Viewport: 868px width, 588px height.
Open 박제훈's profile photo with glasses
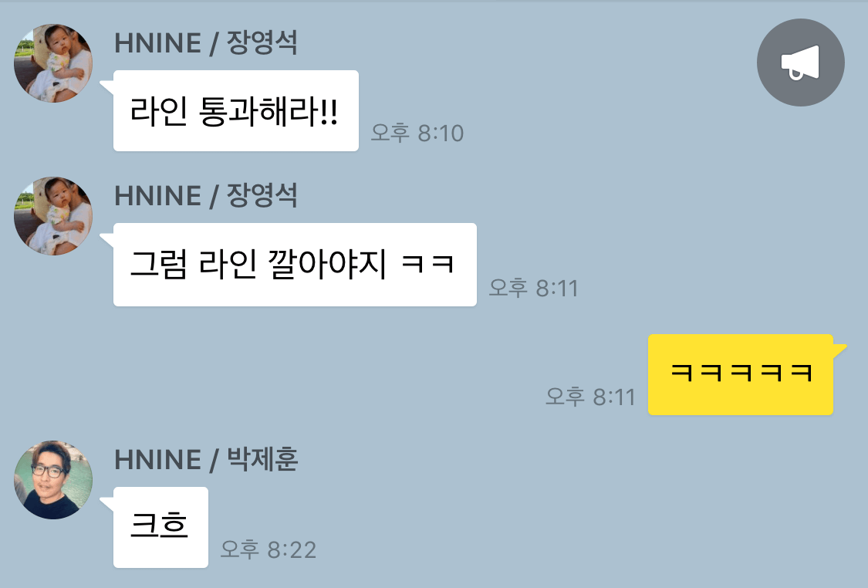coord(53,479)
